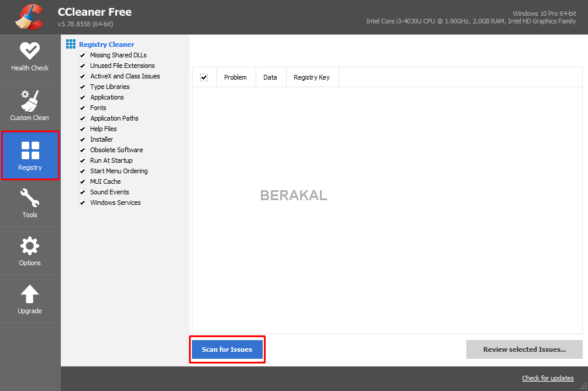This screenshot has width=588, height=391.
Task: Uncheck the Missing Shared DLLs option
Action: 82,54
